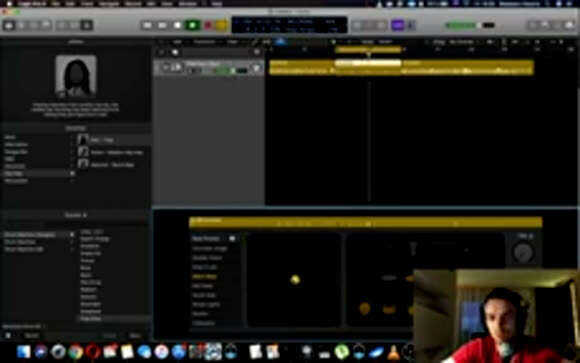Open the Navigate menu in menu bar
This screenshot has height=363, width=580.
109,4
